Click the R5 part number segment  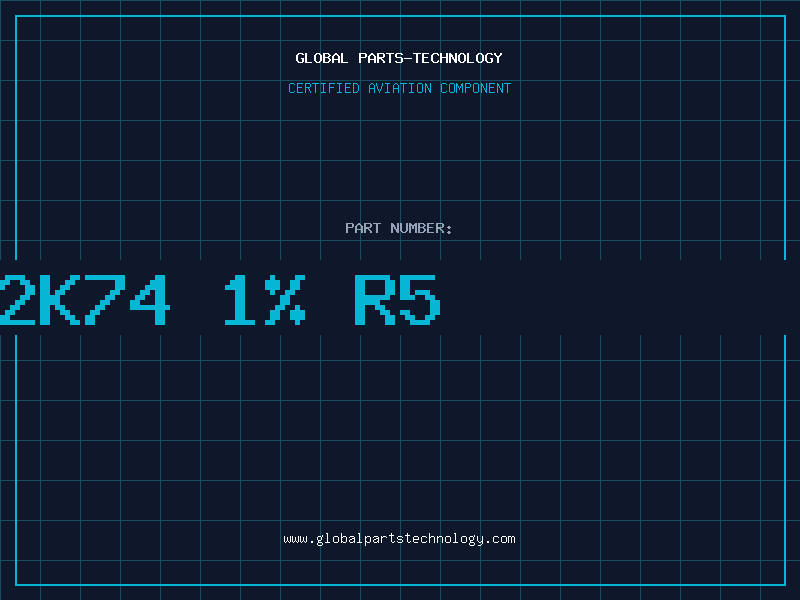click(x=397, y=300)
